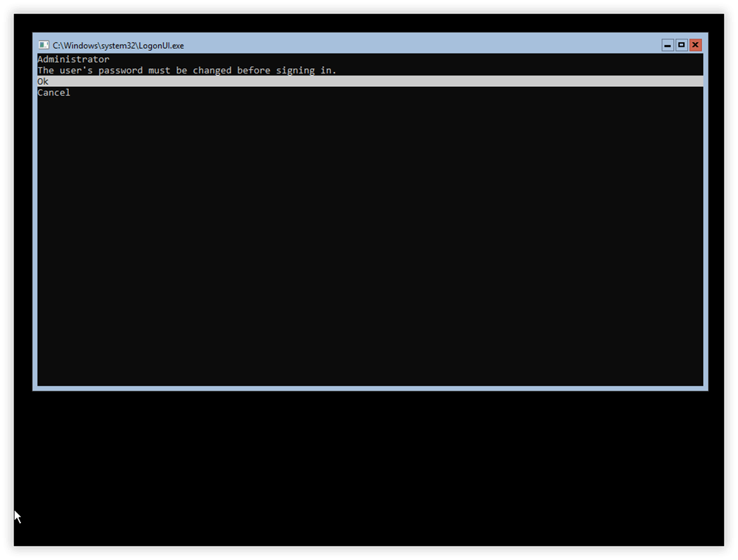Select the highlighted Ok option
The height and width of the screenshot is (560, 738).
click(x=43, y=82)
